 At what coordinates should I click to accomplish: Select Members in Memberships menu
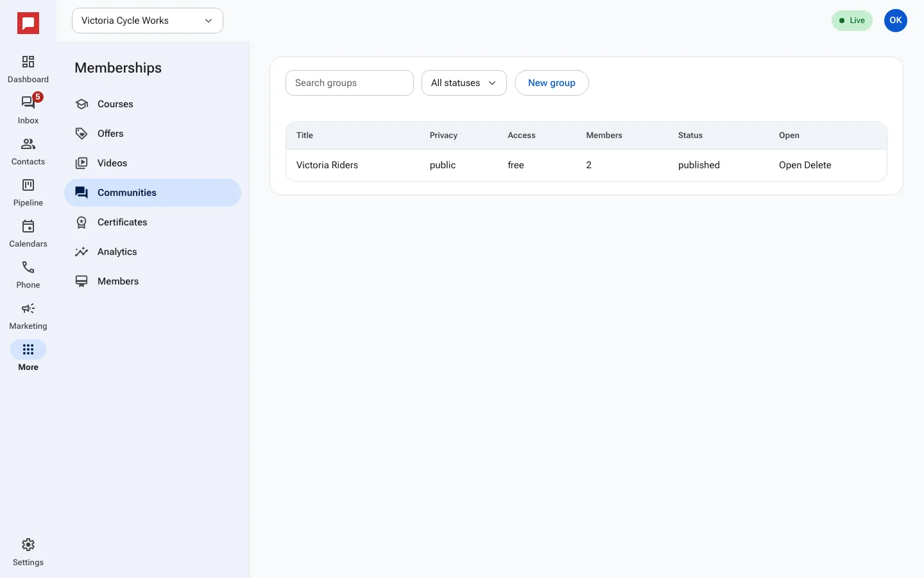(153, 281)
